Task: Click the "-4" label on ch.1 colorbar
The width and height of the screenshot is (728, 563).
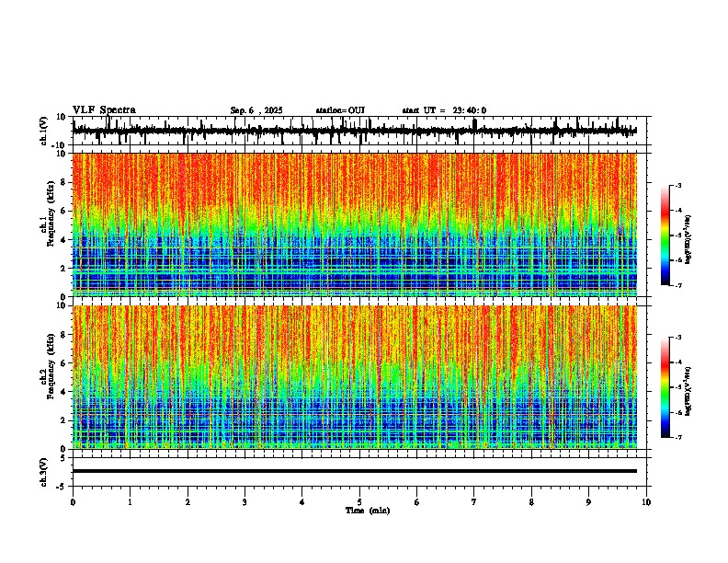Action: 678,210
